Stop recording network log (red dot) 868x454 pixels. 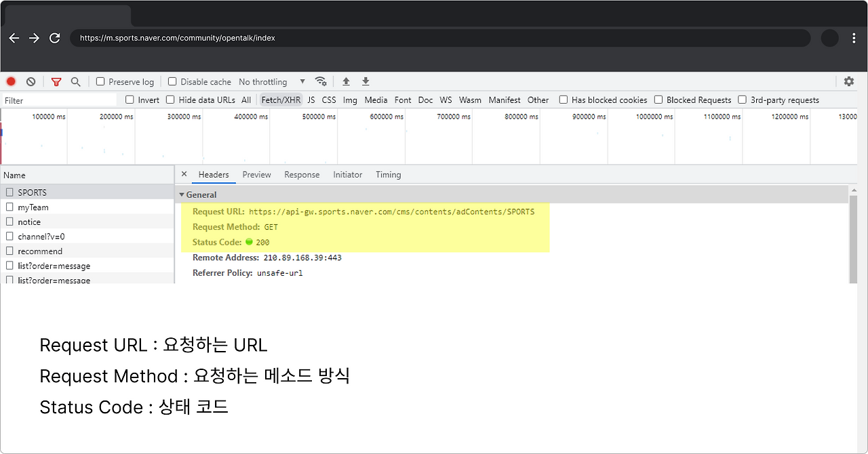[x=11, y=81]
